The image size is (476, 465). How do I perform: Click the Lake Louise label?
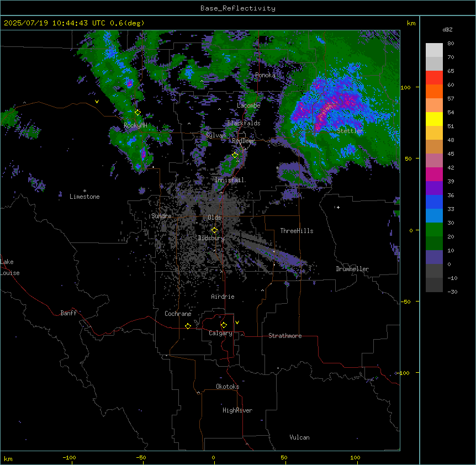(10, 267)
